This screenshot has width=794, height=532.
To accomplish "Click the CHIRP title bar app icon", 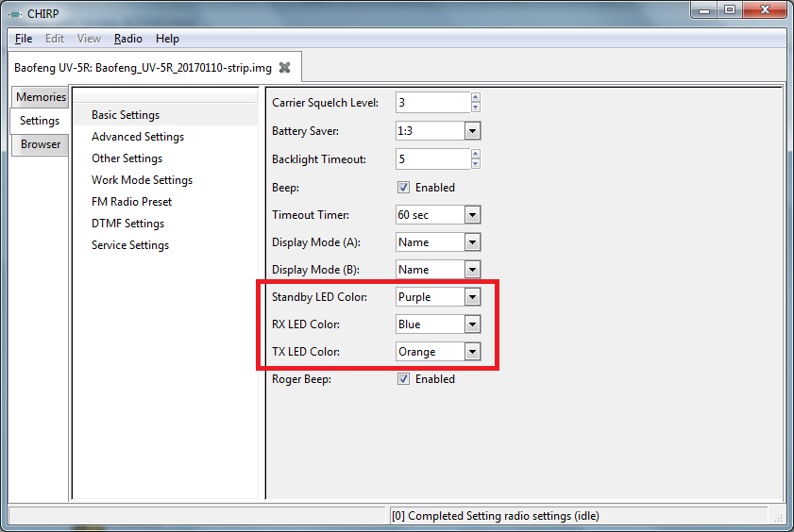I will (x=15, y=14).
